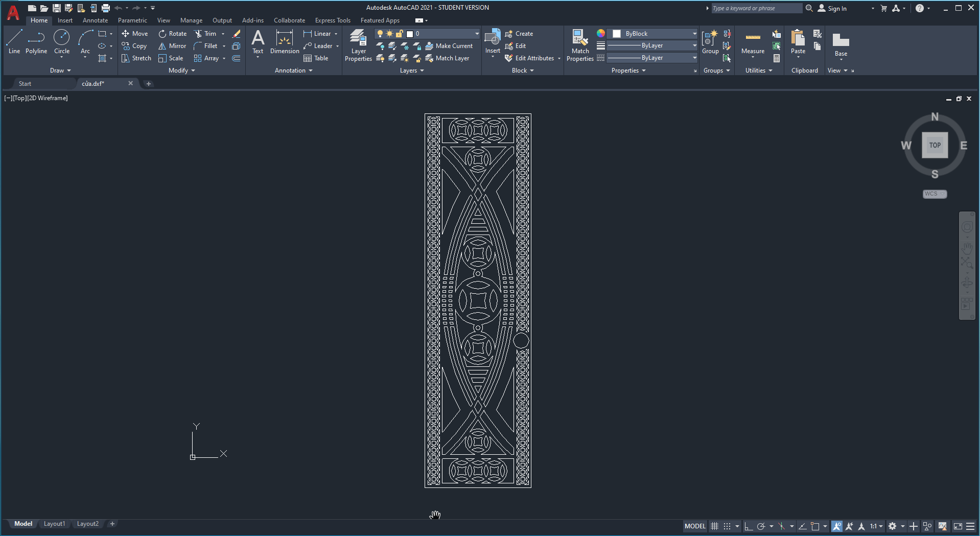Toggle Clean Screen in status bar
The image size is (980, 536).
(958, 526)
